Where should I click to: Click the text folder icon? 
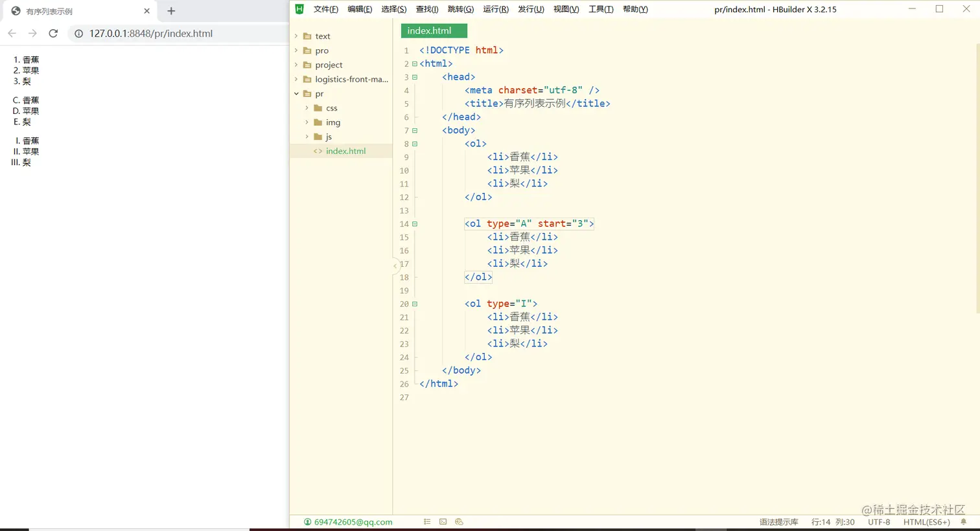(307, 36)
